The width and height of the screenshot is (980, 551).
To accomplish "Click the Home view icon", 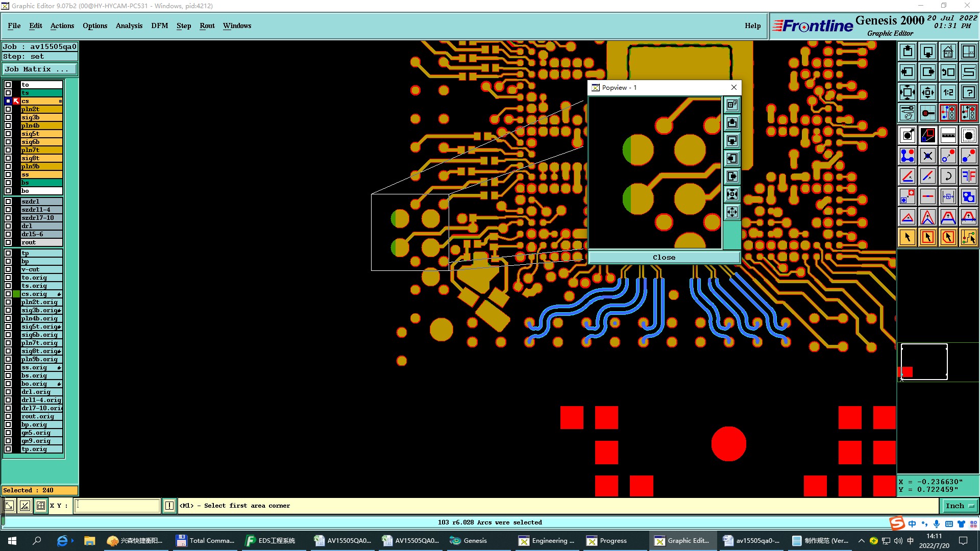I will [948, 52].
